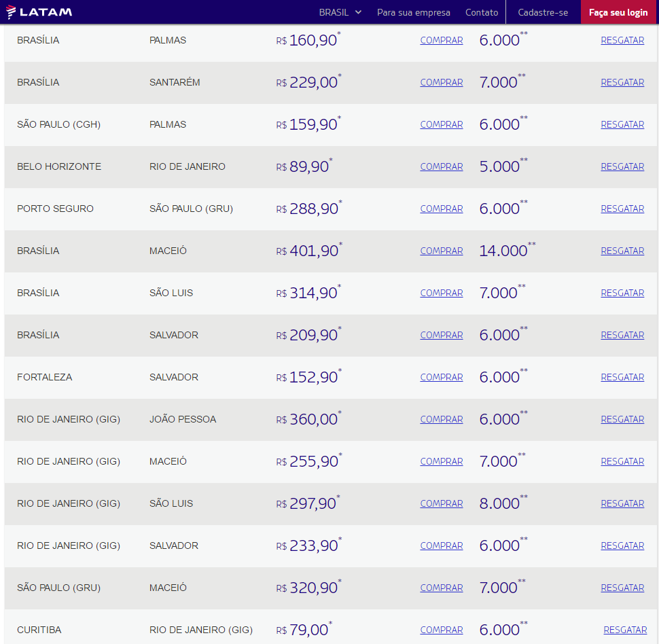Buy Rio de Janeiro (GIG) to São Luis fare

pyautogui.click(x=442, y=503)
